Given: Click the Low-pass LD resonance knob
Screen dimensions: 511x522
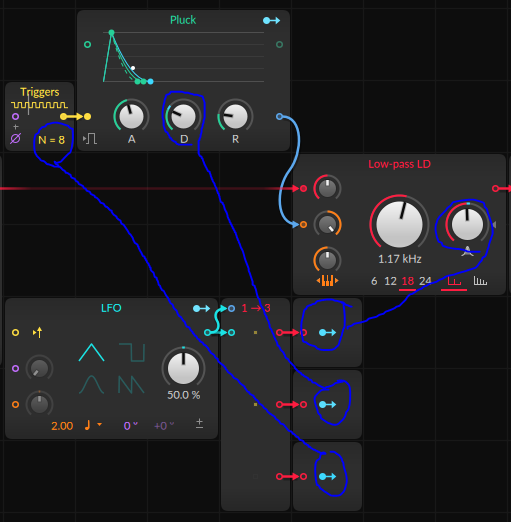Looking at the screenshot, I should [x=467, y=224].
